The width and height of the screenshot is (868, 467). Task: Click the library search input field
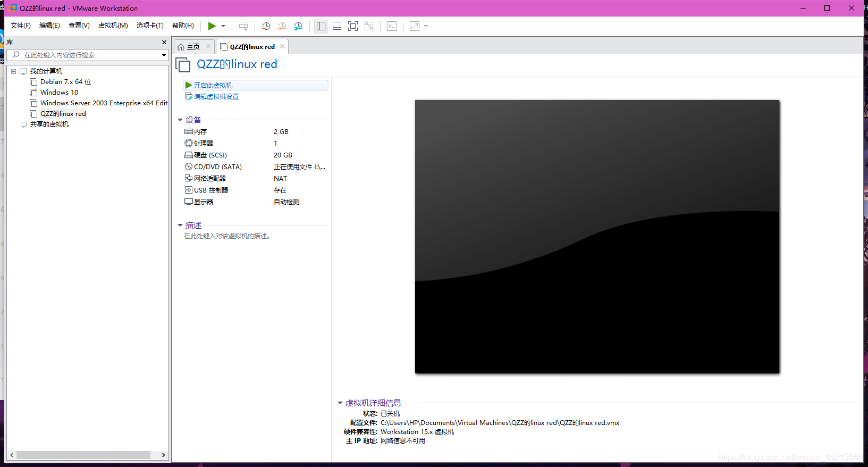click(88, 55)
